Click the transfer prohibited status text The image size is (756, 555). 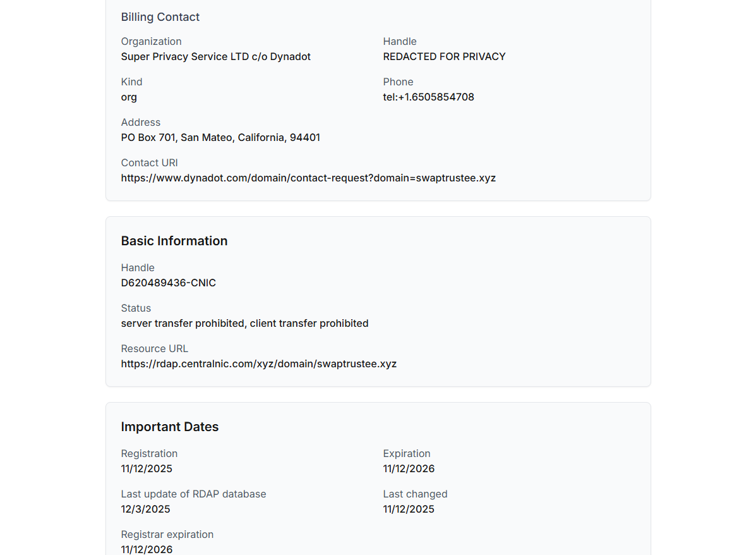[x=244, y=324]
